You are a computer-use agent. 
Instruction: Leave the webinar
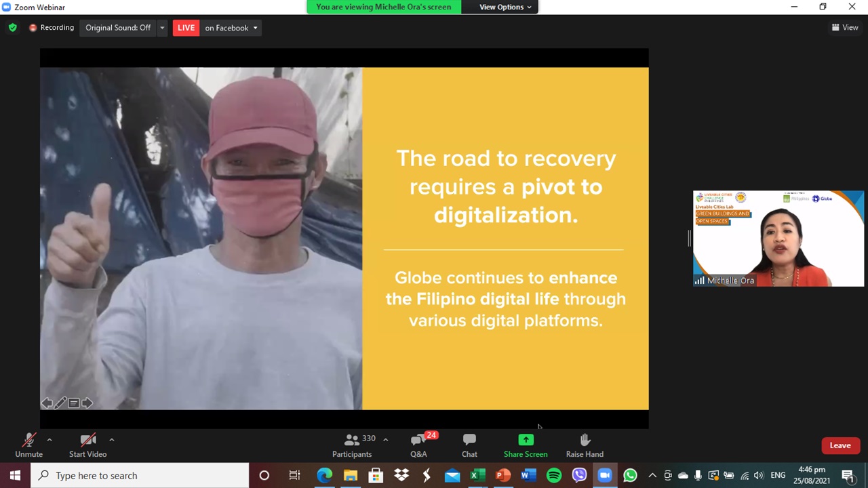tap(840, 445)
